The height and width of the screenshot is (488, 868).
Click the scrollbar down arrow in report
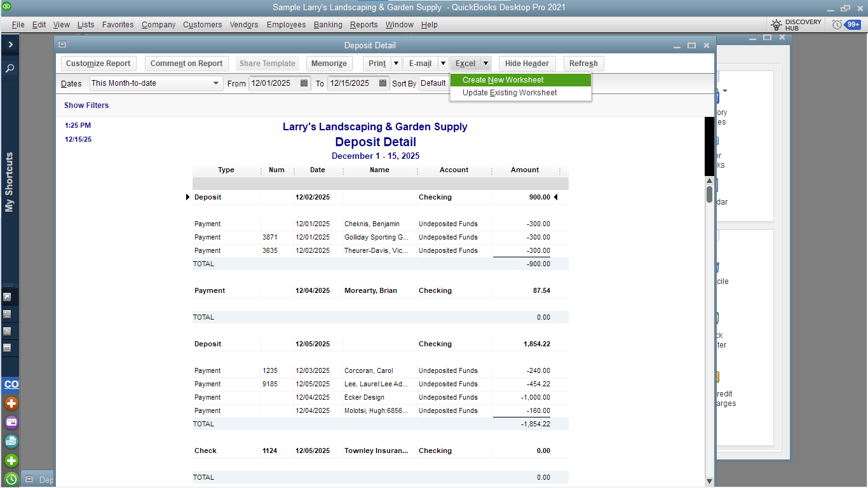click(x=709, y=482)
